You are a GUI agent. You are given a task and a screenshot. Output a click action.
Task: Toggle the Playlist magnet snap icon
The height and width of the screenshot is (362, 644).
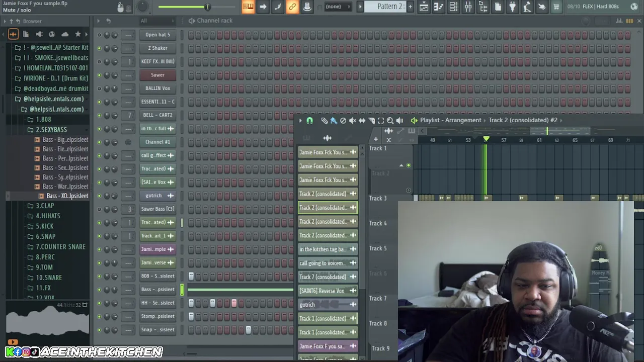tap(309, 121)
